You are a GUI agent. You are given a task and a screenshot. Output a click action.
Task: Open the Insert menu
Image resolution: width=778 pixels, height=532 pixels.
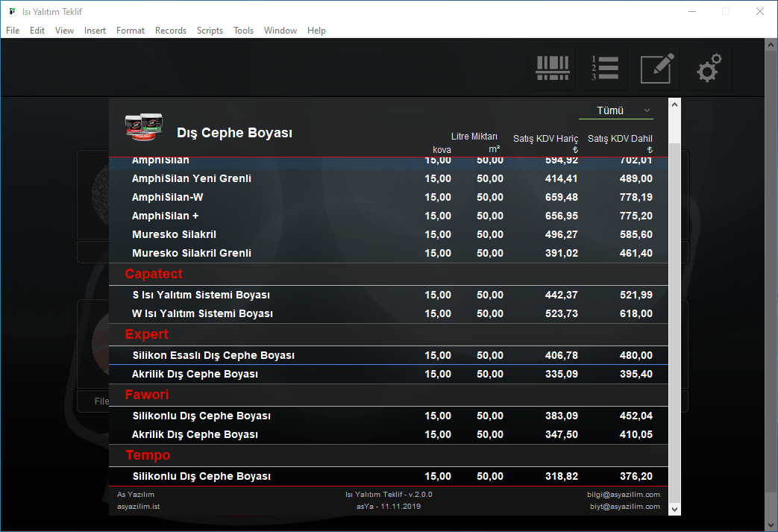coord(95,31)
